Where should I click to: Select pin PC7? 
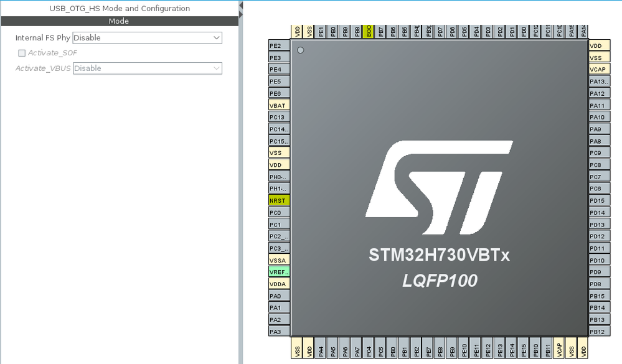click(x=600, y=177)
